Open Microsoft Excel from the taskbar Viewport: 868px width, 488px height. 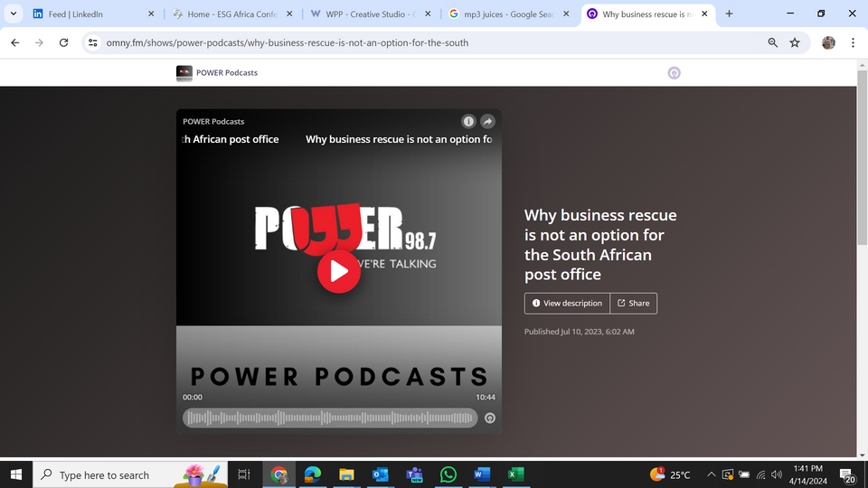tap(515, 474)
